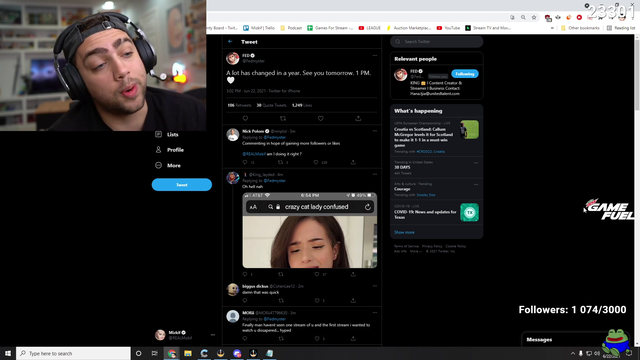Open the crazy cat lady confused image
The height and width of the screenshot is (360, 640).
coord(310,230)
